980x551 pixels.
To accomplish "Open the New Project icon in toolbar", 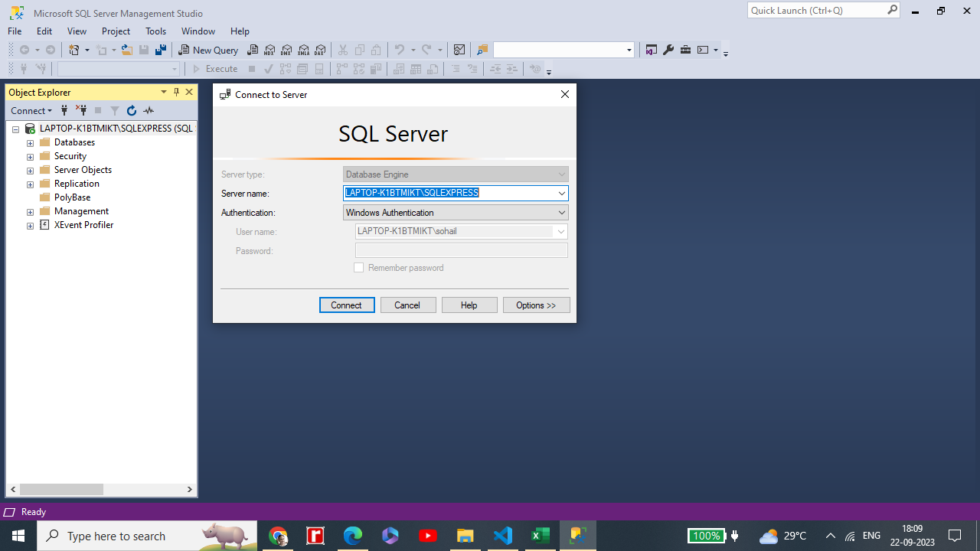I will tap(74, 50).
